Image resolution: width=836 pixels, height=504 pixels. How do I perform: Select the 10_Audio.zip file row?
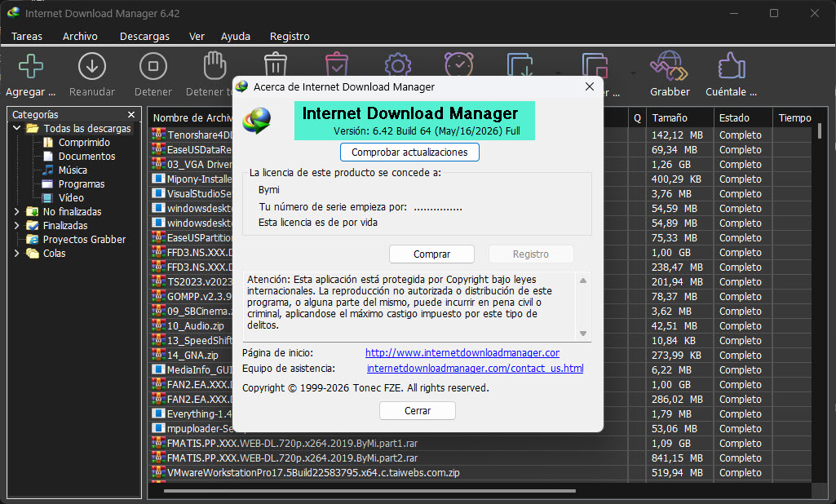coord(196,325)
